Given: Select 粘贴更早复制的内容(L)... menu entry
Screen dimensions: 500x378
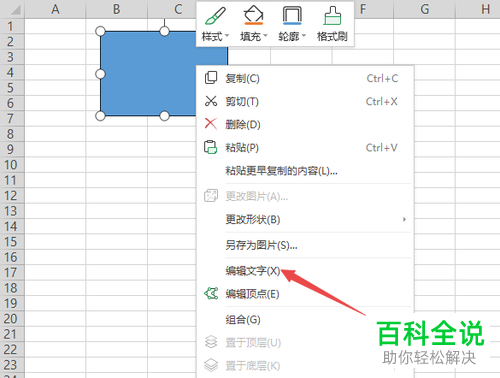Looking at the screenshot, I should 305,171.
